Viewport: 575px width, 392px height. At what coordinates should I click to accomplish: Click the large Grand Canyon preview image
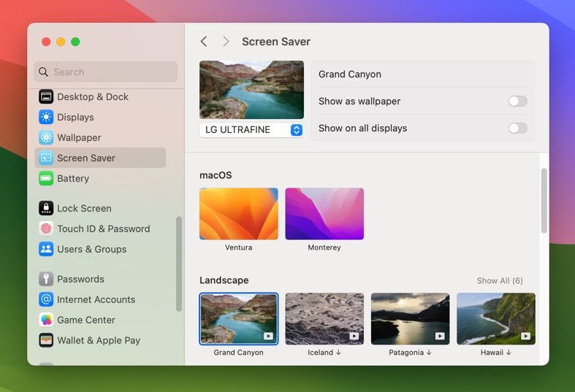pos(251,90)
